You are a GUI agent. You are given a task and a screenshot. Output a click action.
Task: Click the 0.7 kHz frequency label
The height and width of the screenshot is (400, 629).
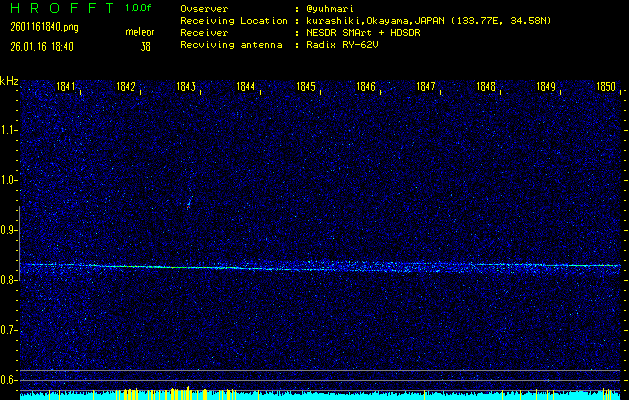click(9, 330)
